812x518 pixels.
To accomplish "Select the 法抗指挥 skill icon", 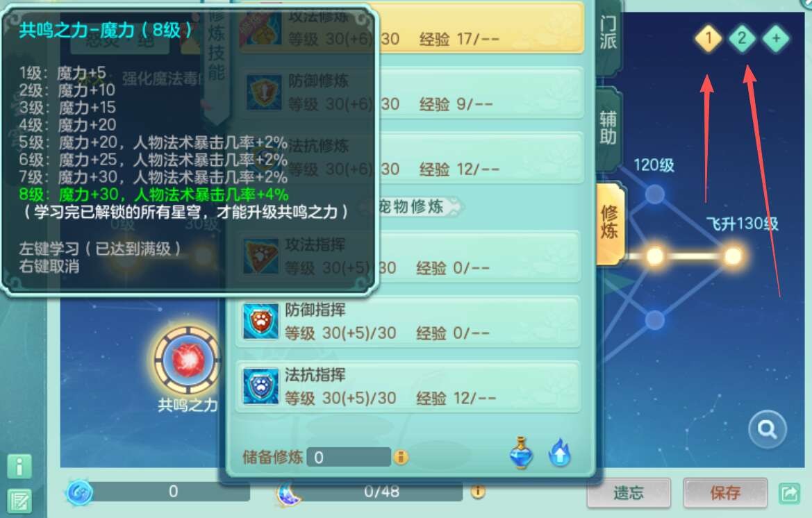I will (x=260, y=386).
